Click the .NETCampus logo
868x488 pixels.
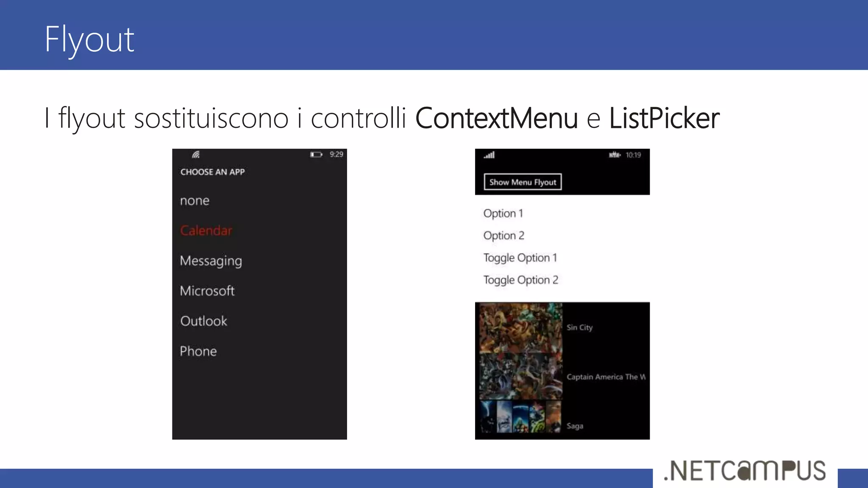[745, 471]
